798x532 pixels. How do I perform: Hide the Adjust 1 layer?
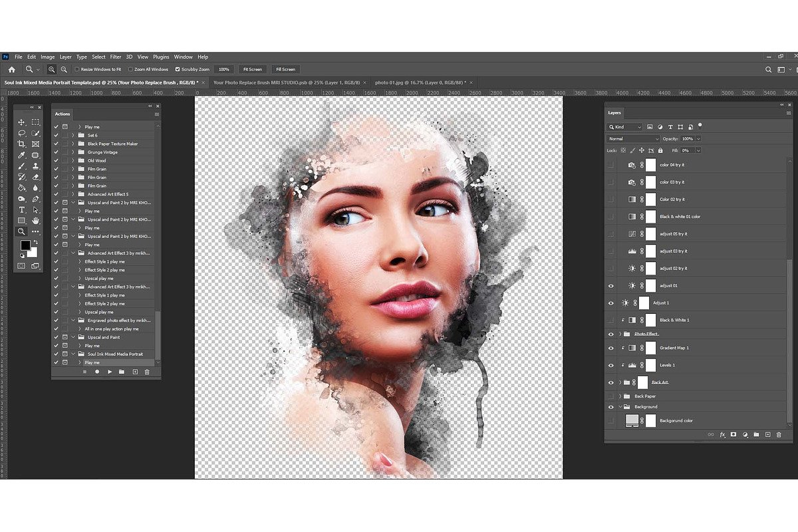[x=611, y=303]
